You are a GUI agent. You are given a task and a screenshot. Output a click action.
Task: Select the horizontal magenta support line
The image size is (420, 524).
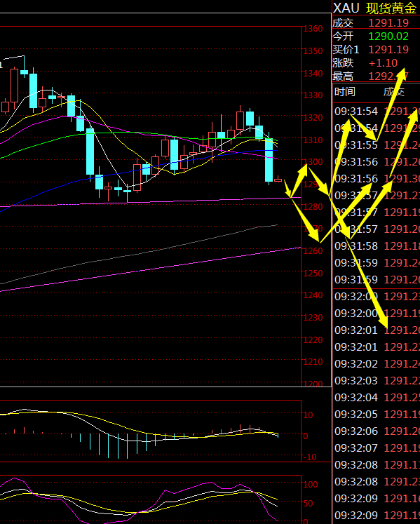coord(150,202)
